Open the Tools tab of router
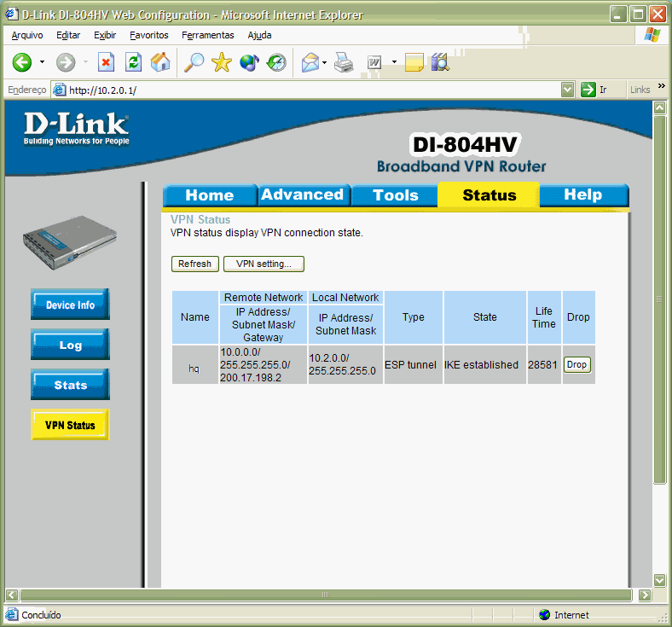 (x=396, y=195)
